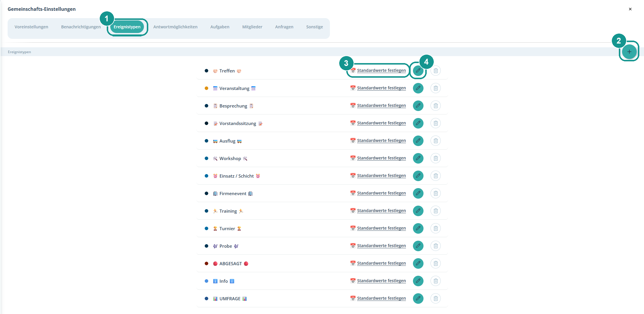This screenshot has height=314, width=644.
Task: Delete the Veranstaltung event type
Action: 435,88
